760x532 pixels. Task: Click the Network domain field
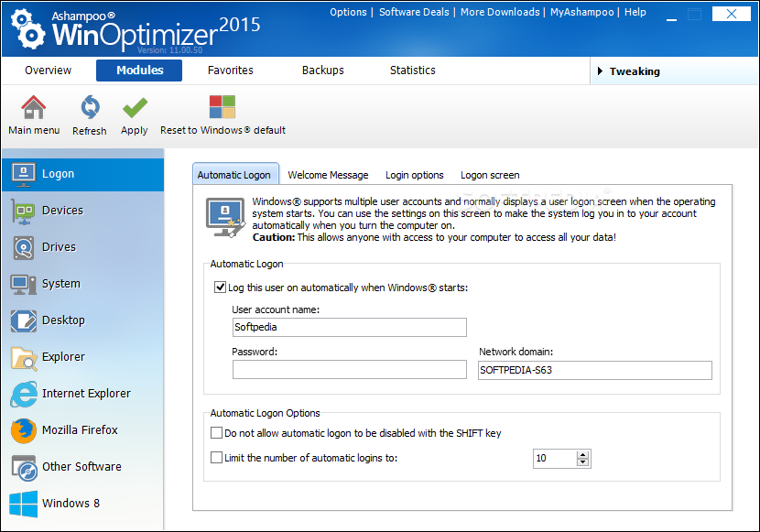[594, 370]
